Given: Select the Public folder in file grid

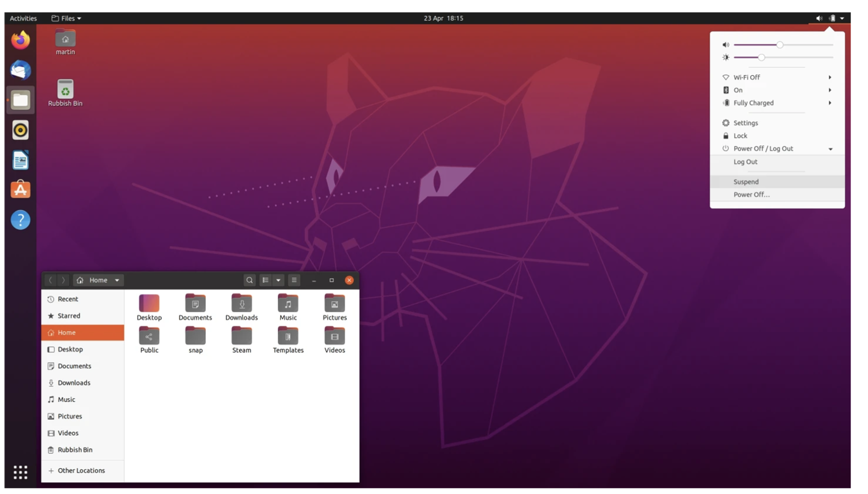Looking at the screenshot, I should [149, 340].
